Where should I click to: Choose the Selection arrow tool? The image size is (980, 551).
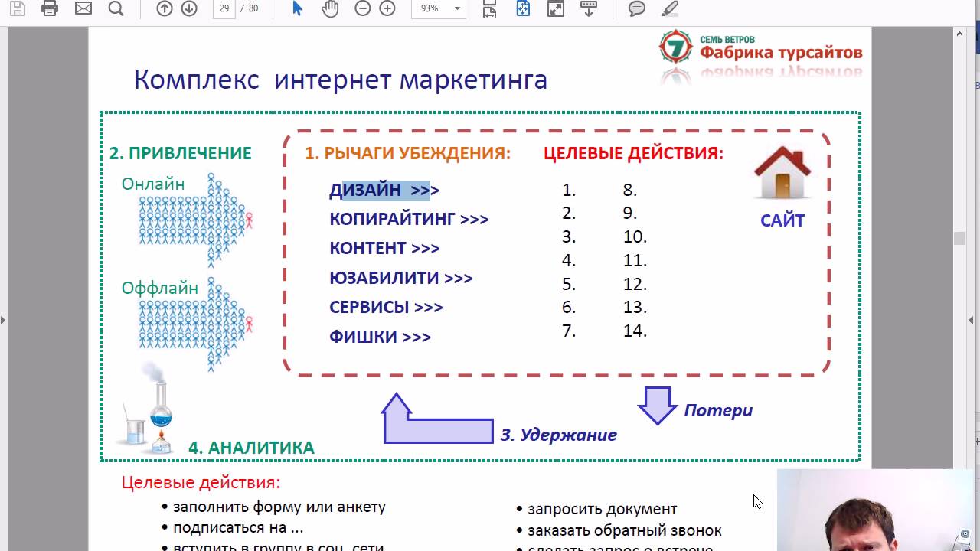[298, 8]
